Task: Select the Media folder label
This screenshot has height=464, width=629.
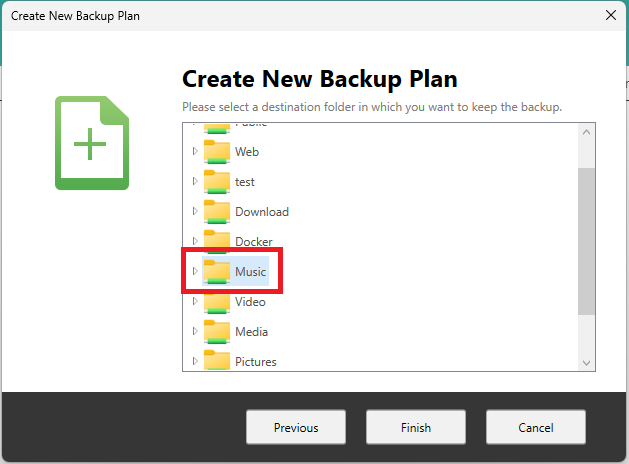Action: click(x=251, y=332)
